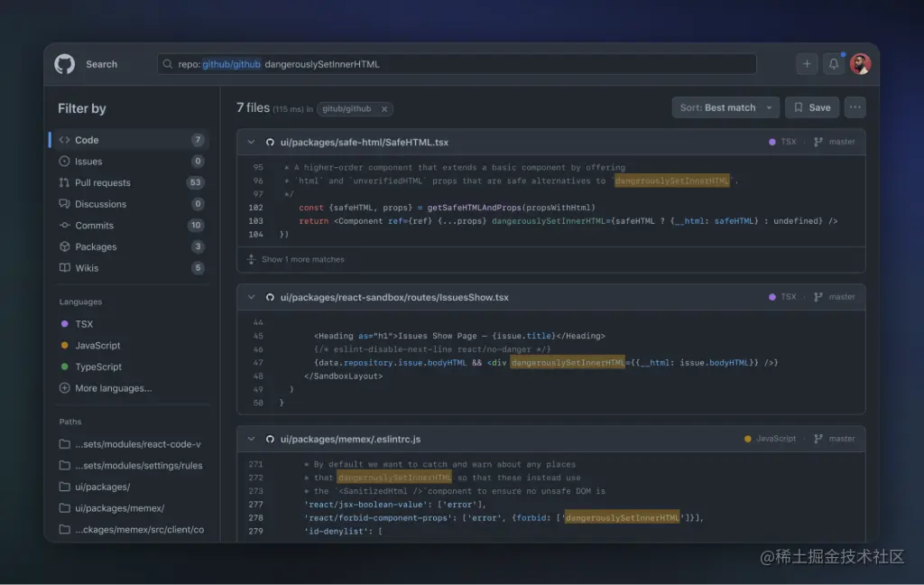Click repo icon beside SafeHTML.tsx path
The image size is (924, 585).
pos(270,142)
